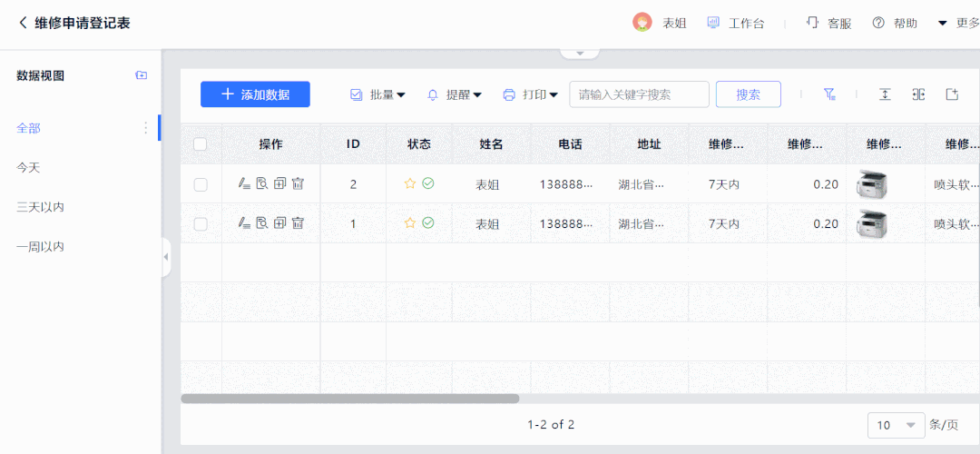Click the copy icon for ID 1 row
Screen dimensions: 980x454
coord(279,222)
